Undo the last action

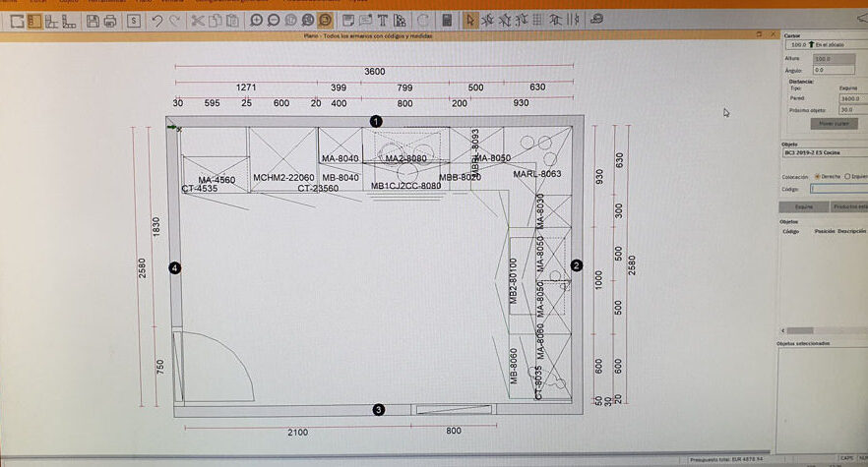click(157, 21)
